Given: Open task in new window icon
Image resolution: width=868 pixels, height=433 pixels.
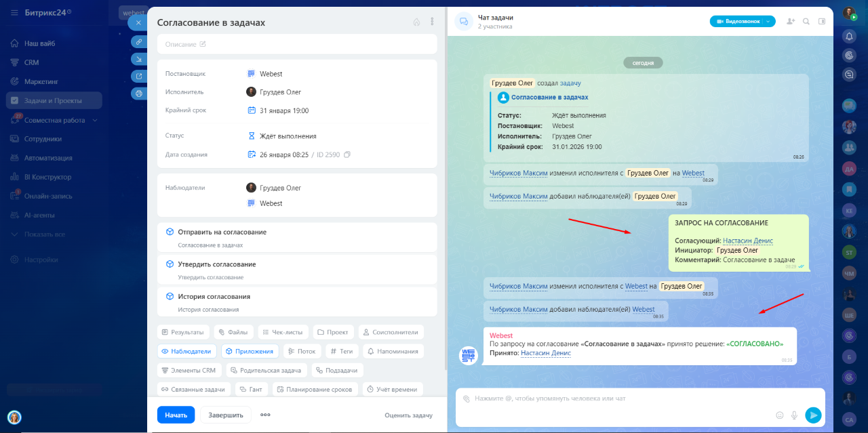Looking at the screenshot, I should click(x=139, y=76).
